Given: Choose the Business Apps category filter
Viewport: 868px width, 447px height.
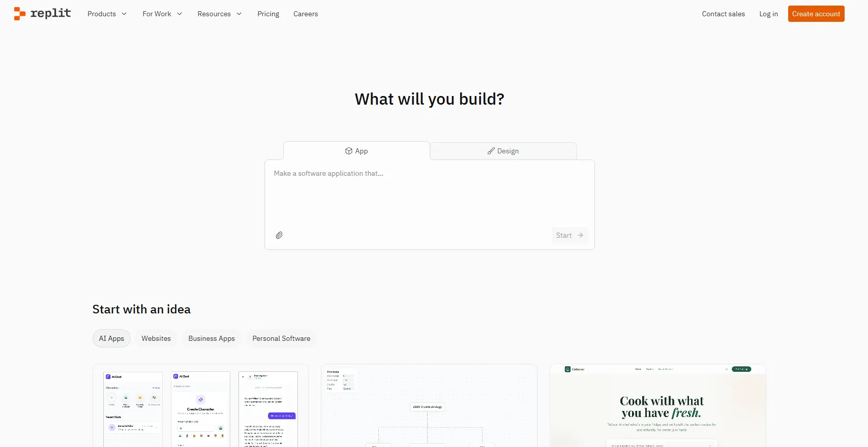Looking at the screenshot, I should tap(212, 338).
